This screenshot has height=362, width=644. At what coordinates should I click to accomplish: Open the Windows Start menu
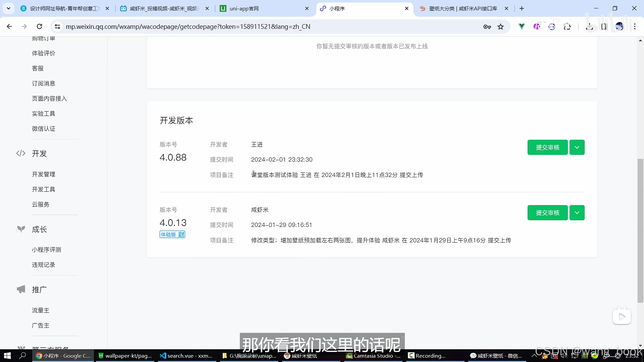[x=7, y=356]
